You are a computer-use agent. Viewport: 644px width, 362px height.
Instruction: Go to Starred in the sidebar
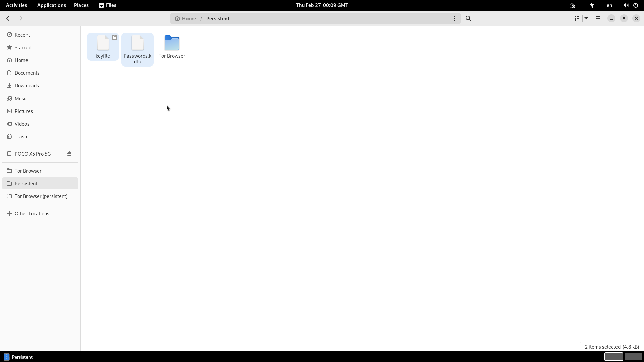(x=23, y=48)
